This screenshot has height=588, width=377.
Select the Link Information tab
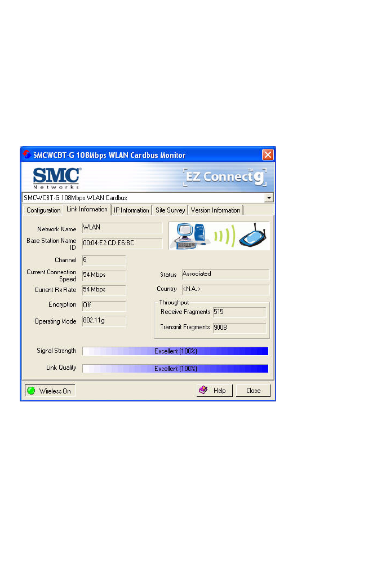(x=87, y=209)
